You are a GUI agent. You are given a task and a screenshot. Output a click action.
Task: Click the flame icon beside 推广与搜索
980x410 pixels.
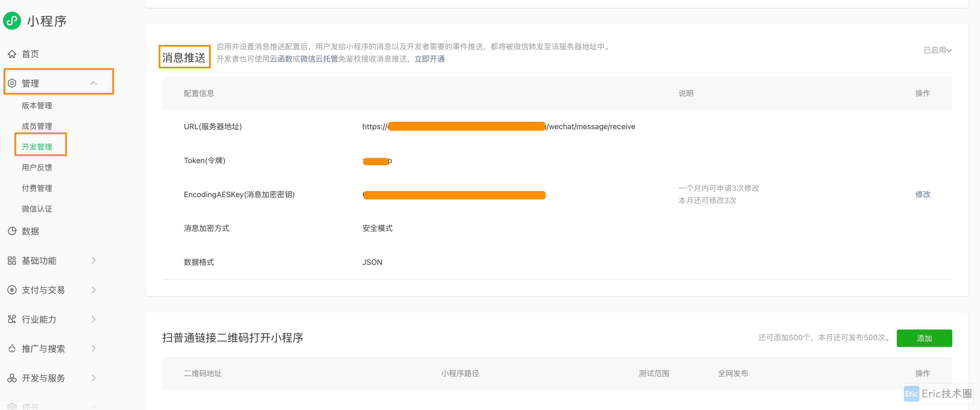click(12, 349)
